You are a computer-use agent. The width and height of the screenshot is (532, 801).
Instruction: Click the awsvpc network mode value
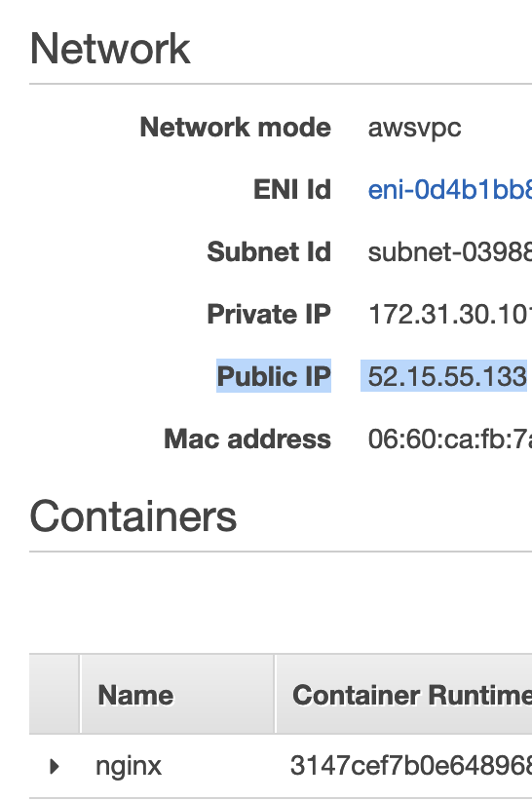click(x=414, y=128)
